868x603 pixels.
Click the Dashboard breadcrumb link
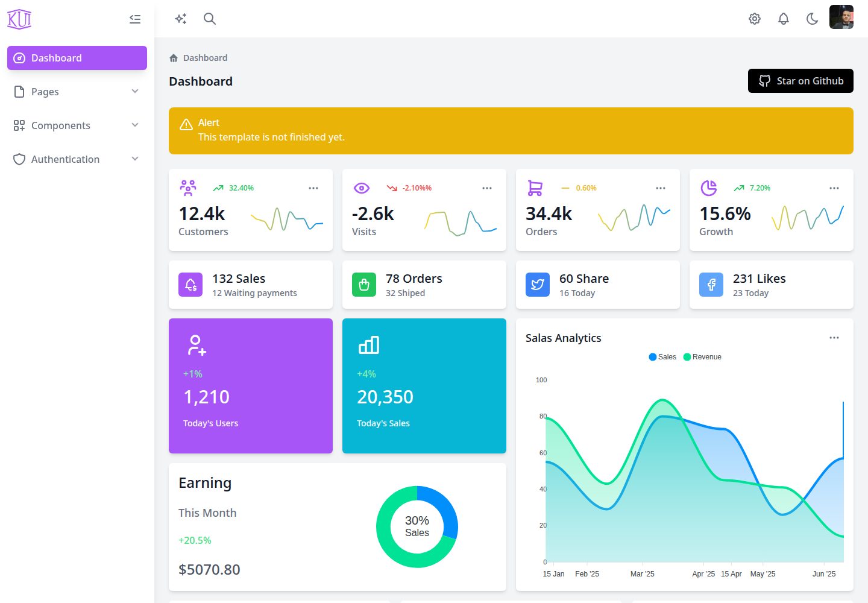point(205,58)
